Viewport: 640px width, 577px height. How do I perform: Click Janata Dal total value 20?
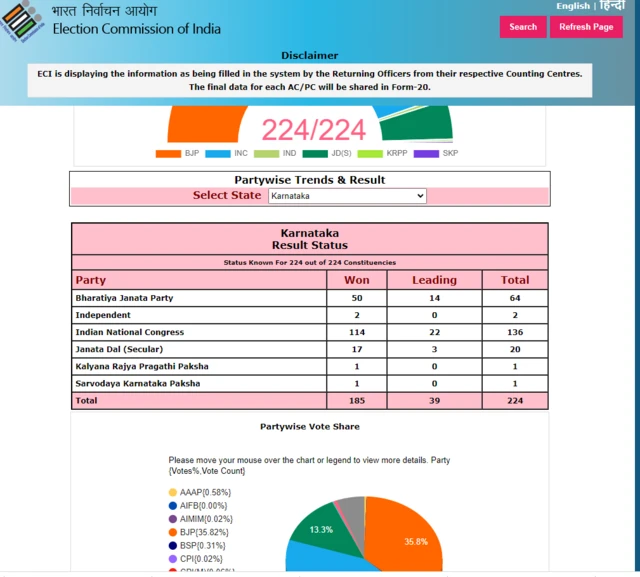[x=515, y=349]
